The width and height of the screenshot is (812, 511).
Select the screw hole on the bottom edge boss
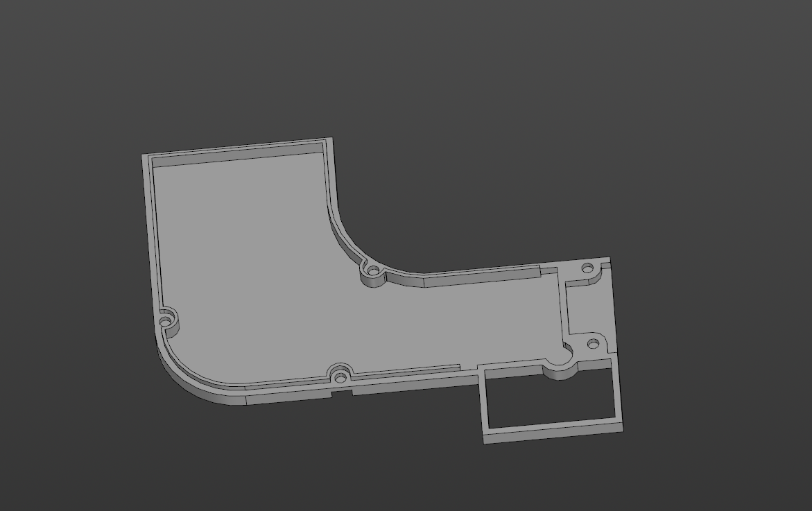click(340, 377)
